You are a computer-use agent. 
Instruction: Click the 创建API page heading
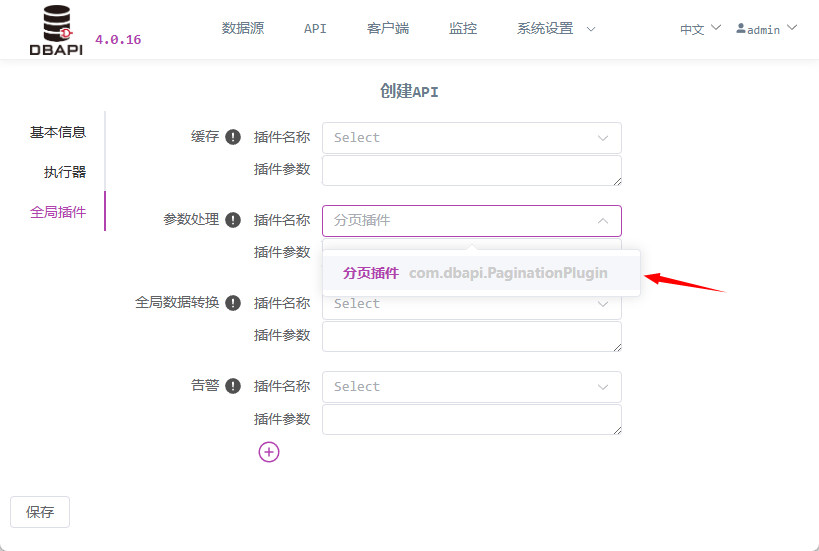[x=410, y=91]
